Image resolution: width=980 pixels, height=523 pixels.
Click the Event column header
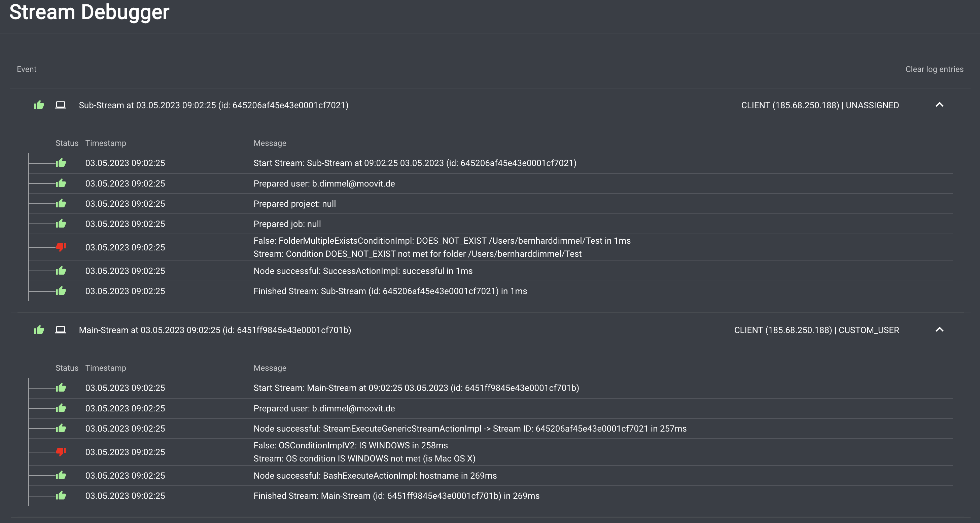click(27, 69)
